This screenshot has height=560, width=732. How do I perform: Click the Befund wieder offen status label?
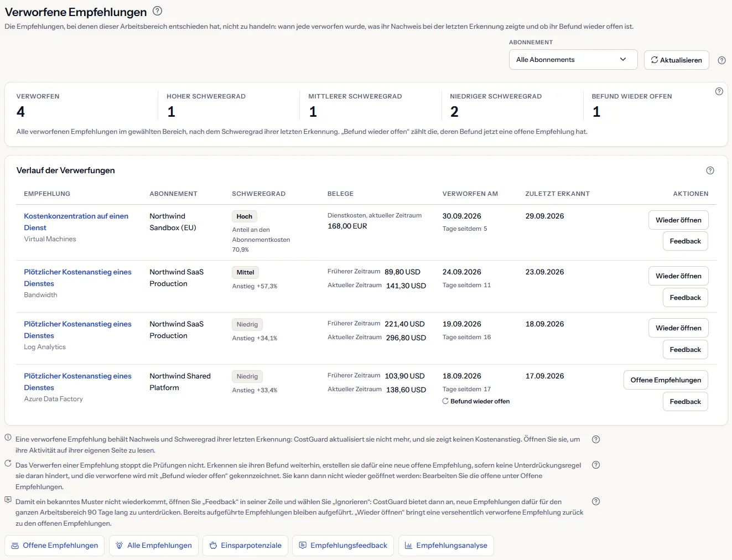pos(476,401)
